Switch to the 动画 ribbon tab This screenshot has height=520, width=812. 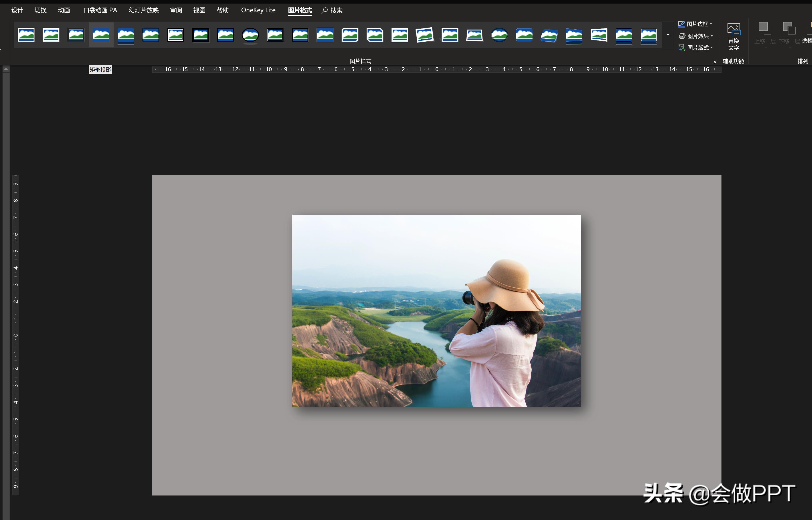tap(64, 10)
